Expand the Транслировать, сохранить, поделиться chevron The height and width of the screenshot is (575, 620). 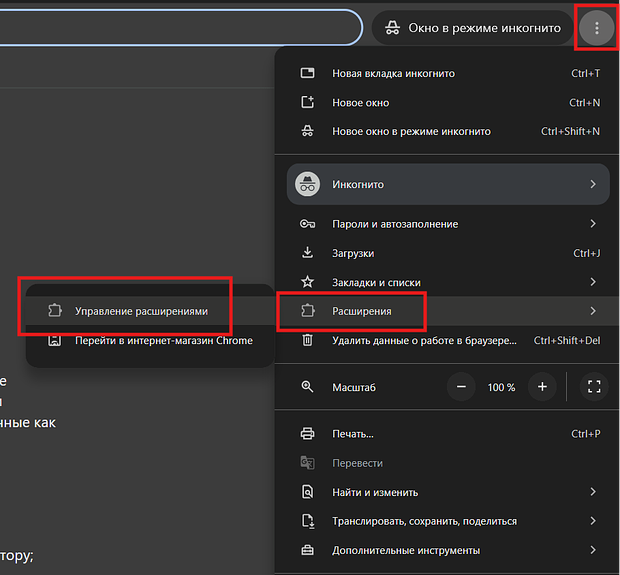(593, 521)
